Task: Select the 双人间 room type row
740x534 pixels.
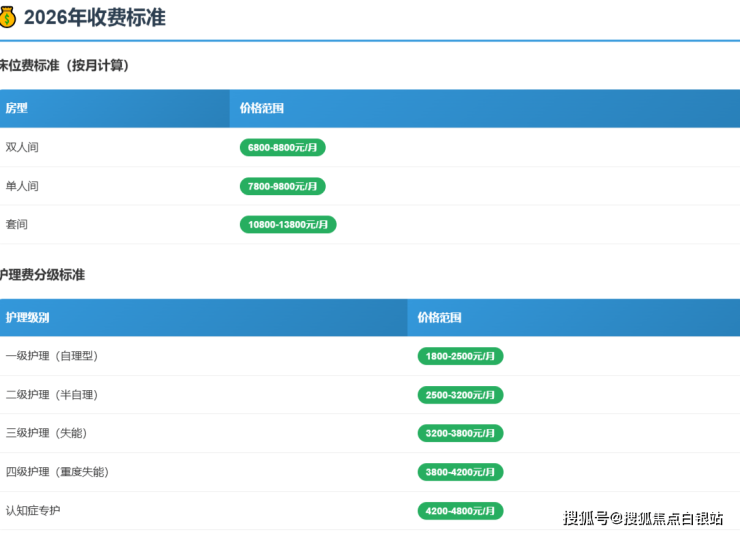Action: (x=22, y=147)
